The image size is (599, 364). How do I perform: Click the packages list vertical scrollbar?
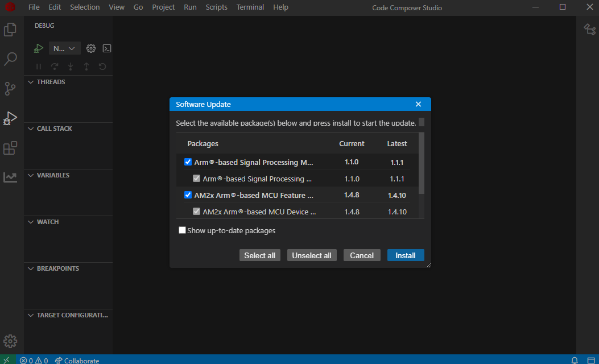point(422,163)
